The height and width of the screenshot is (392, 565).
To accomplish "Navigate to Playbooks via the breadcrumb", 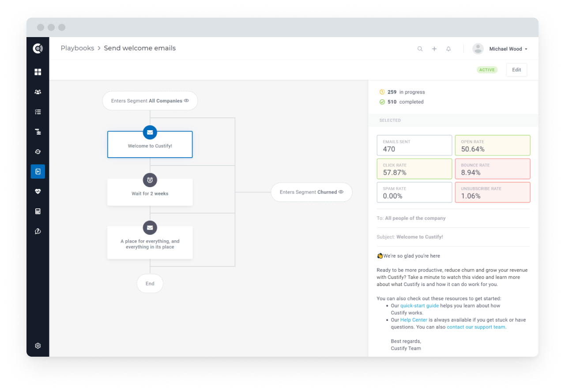I will point(77,48).
